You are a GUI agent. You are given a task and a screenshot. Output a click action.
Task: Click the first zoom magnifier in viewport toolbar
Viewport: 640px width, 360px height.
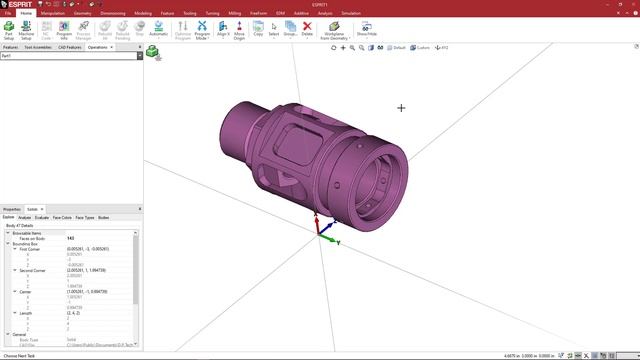tap(352, 48)
